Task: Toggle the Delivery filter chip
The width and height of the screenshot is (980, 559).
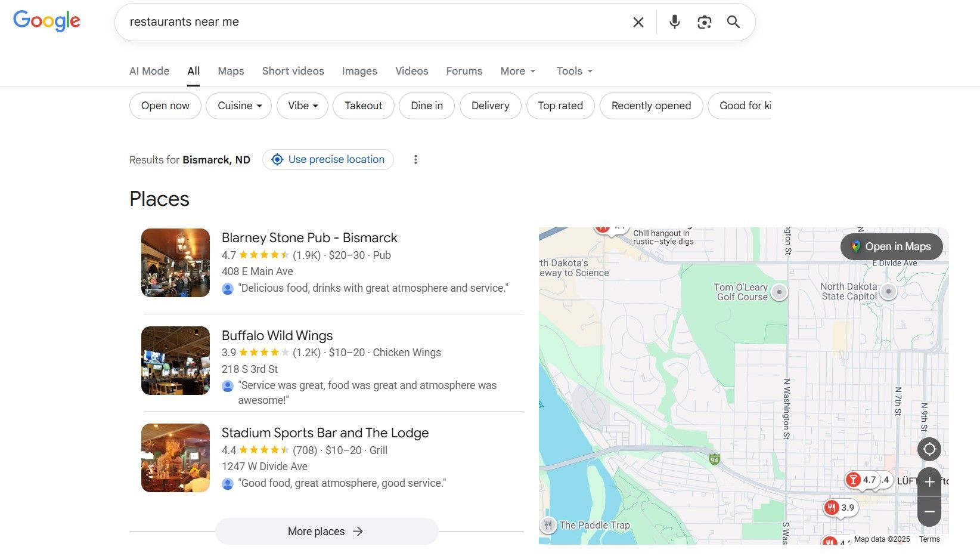Action: click(x=491, y=106)
